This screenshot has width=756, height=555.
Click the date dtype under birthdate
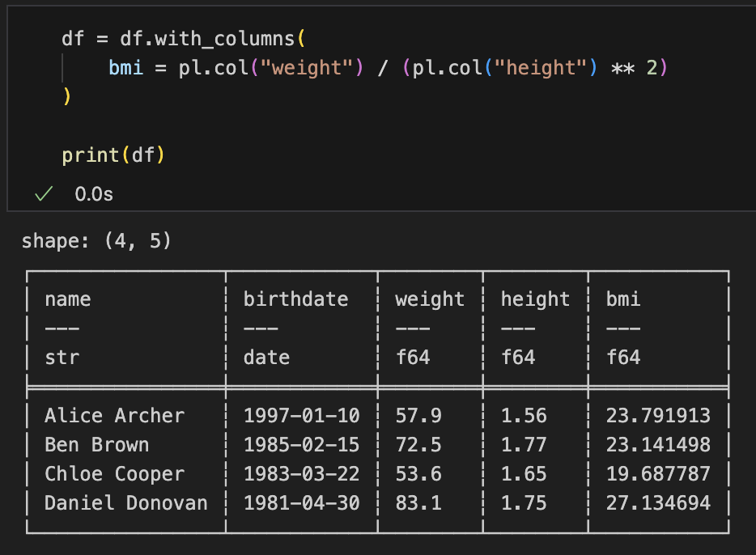click(266, 358)
